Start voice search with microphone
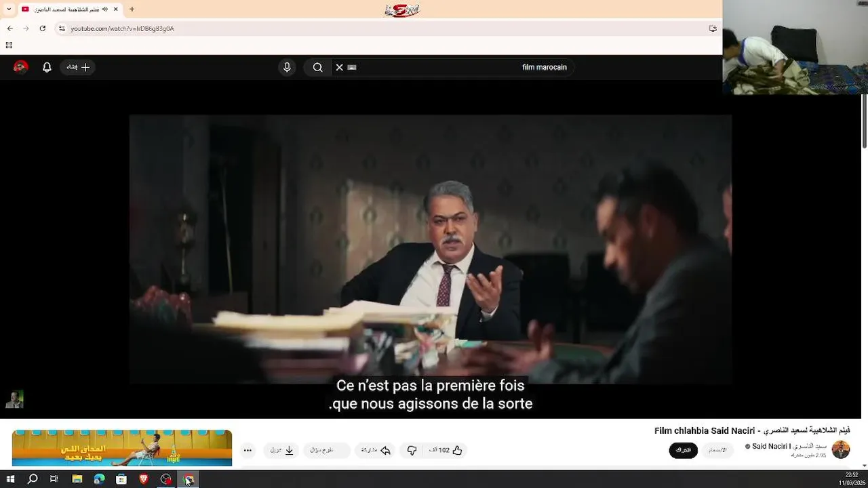The image size is (868, 488). tap(287, 67)
